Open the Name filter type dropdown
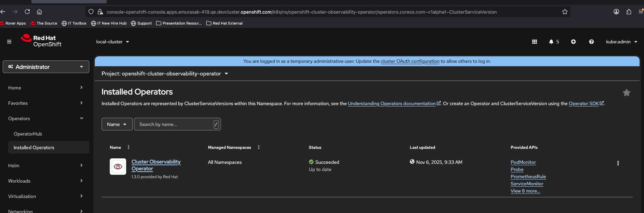Image resolution: width=644 pixels, height=213 pixels. click(x=117, y=124)
